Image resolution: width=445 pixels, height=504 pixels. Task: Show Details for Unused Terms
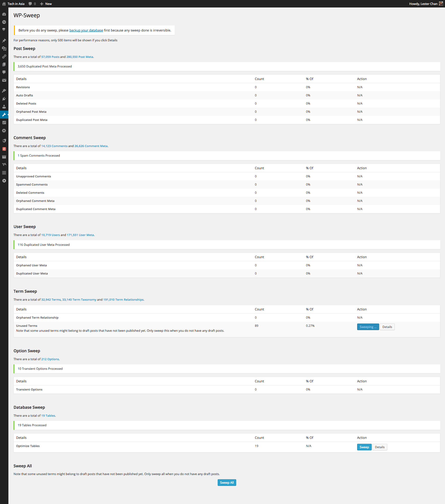coord(387,327)
